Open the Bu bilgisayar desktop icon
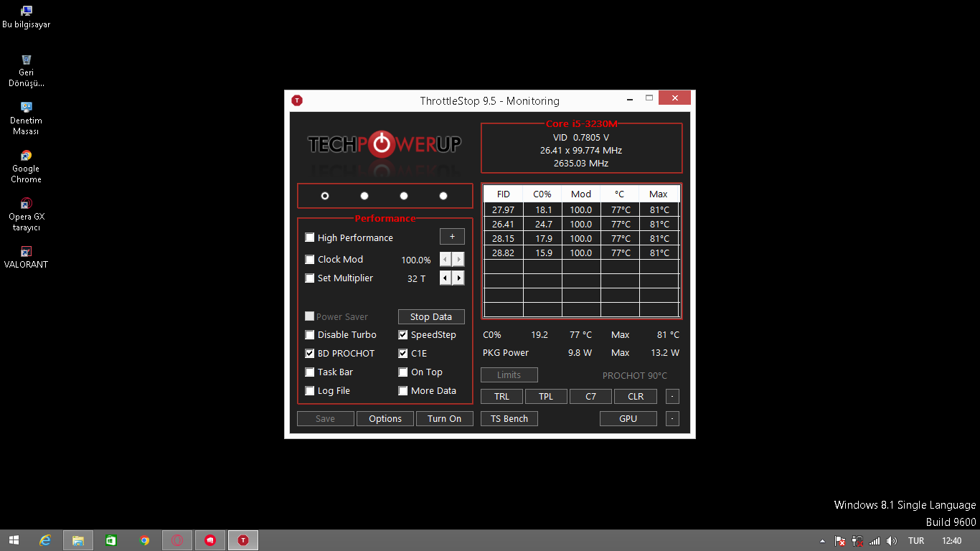This screenshot has height=551, width=980. tap(26, 17)
